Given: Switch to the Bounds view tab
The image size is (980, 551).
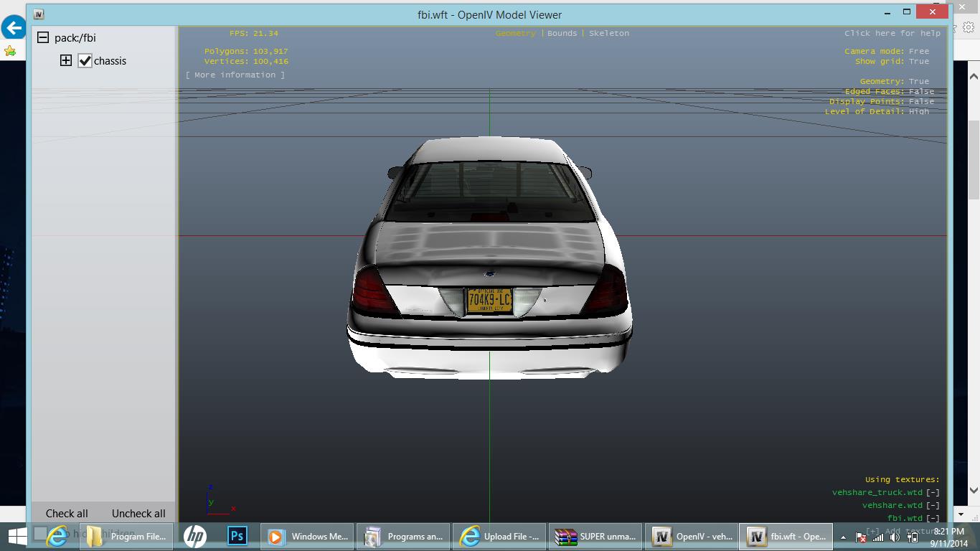Looking at the screenshot, I should pos(562,34).
